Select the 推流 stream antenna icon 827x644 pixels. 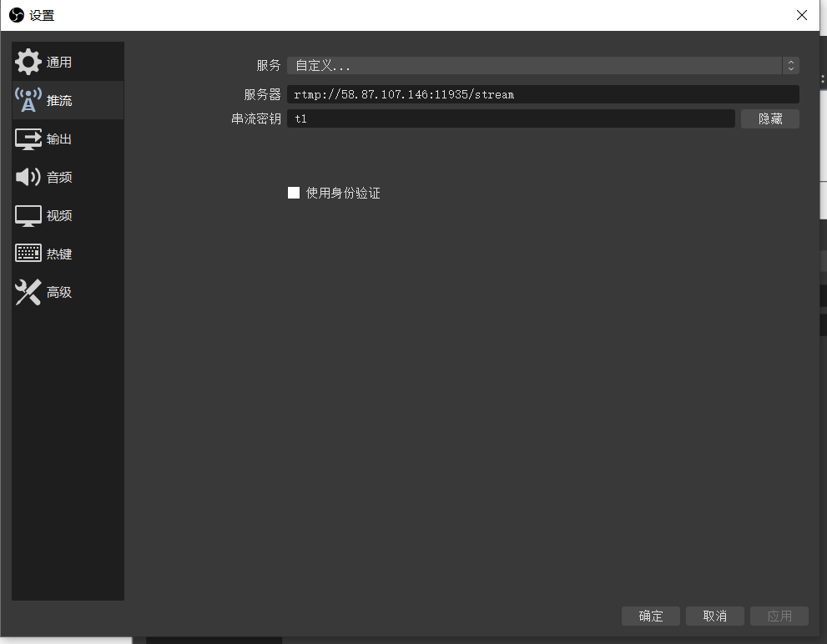click(28, 100)
